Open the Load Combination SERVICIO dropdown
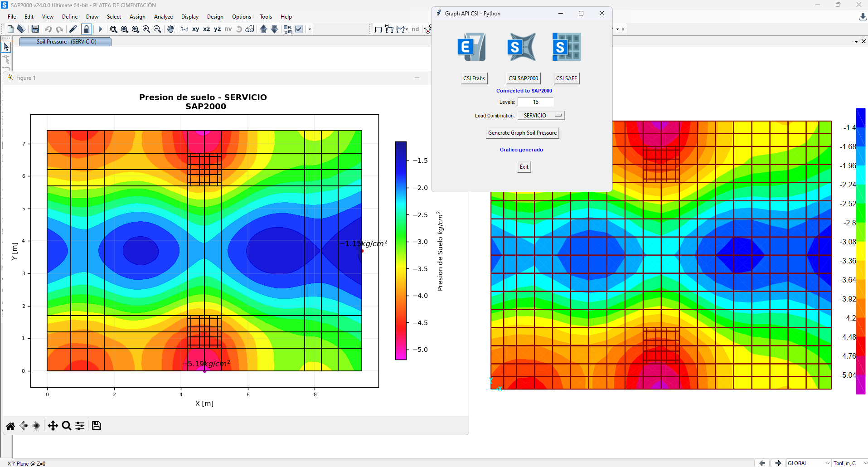Screen dimensions: 868x467 pos(541,116)
